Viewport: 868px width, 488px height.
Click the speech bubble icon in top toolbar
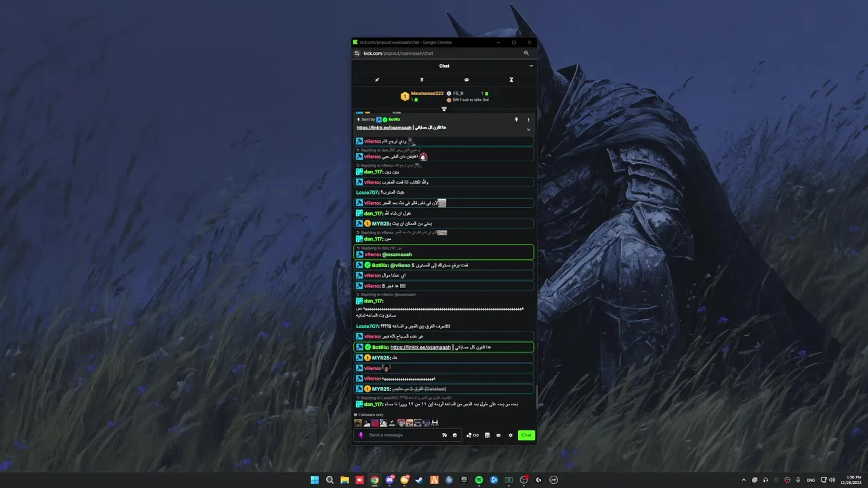(x=467, y=80)
